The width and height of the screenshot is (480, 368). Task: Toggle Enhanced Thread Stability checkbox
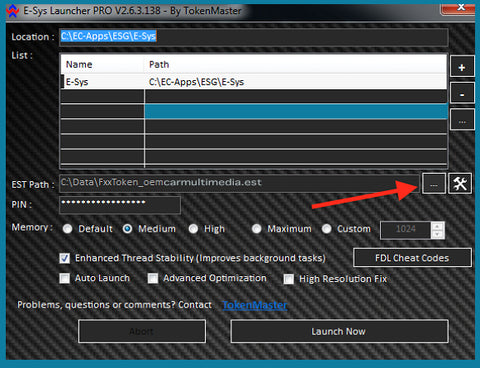[x=65, y=258]
